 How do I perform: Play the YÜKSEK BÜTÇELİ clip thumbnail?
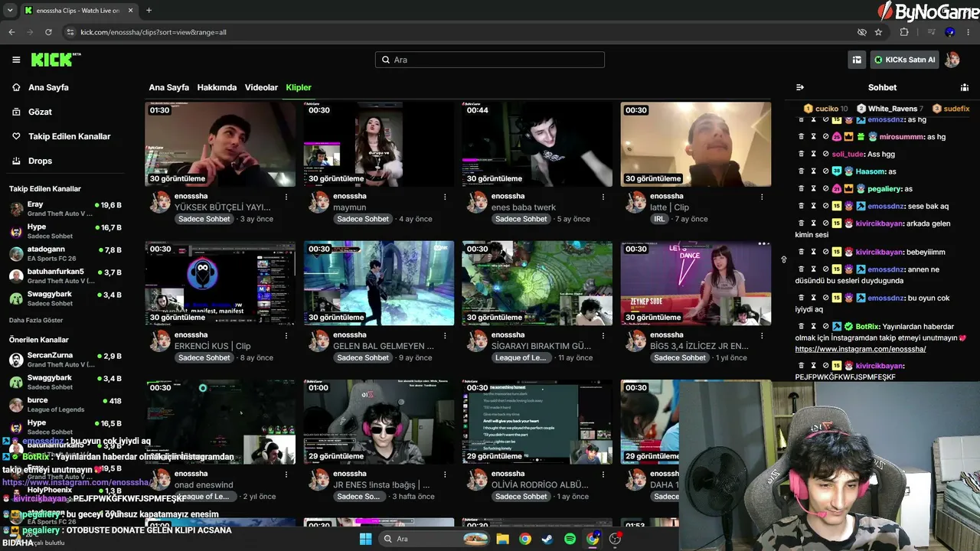click(x=220, y=144)
